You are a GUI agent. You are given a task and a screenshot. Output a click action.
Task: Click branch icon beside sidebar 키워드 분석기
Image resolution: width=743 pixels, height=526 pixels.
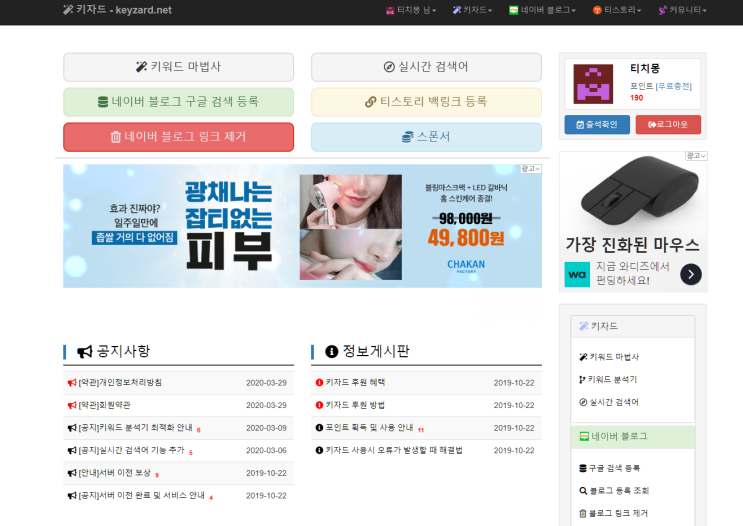(x=582, y=380)
